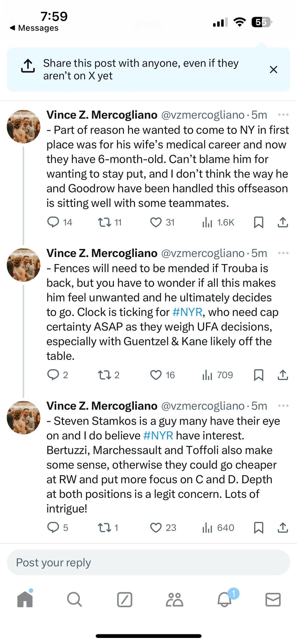
Task: Go back to Messages app
Action: click(x=34, y=28)
